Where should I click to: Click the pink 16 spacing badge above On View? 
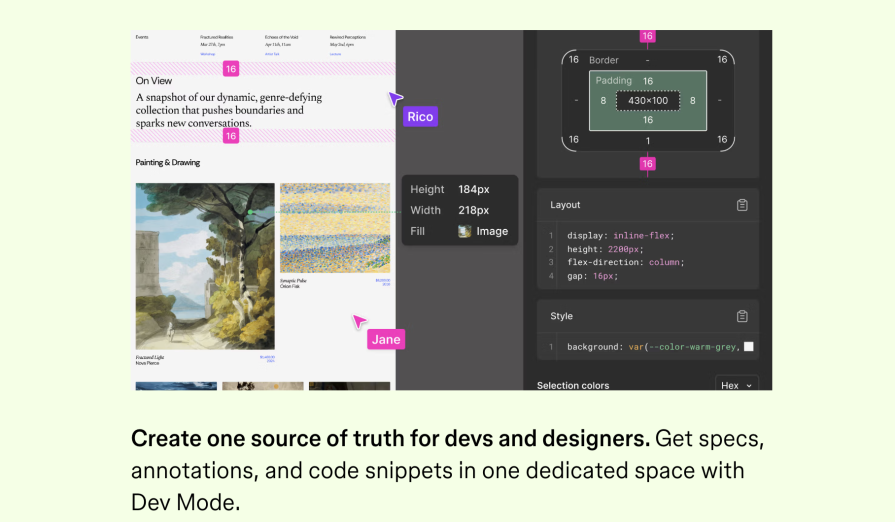(231, 69)
